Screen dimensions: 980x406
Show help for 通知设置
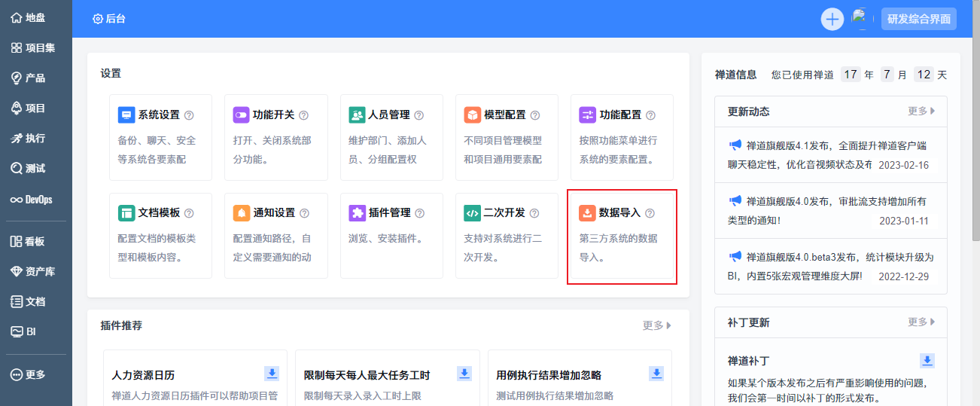(x=304, y=213)
